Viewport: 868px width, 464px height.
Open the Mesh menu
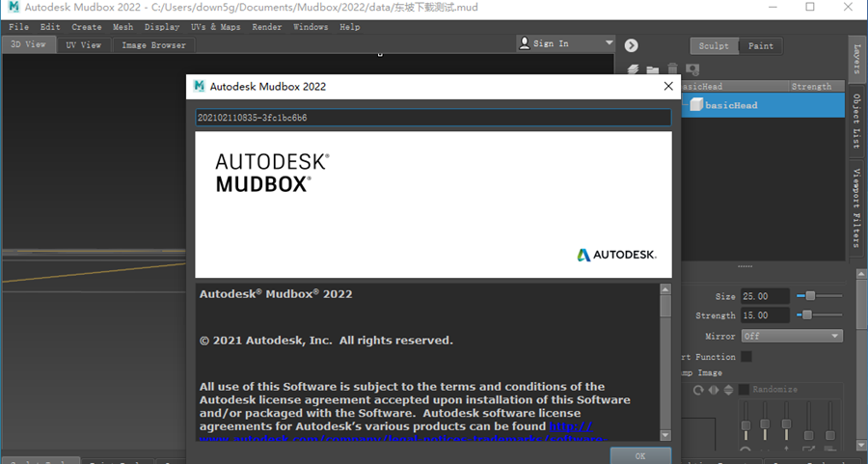coord(122,27)
